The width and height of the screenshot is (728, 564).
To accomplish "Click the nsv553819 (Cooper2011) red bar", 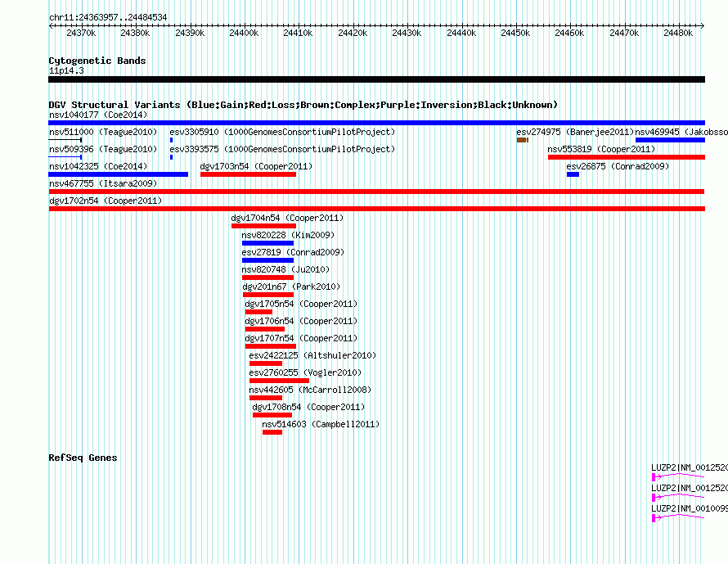I will click(627, 157).
